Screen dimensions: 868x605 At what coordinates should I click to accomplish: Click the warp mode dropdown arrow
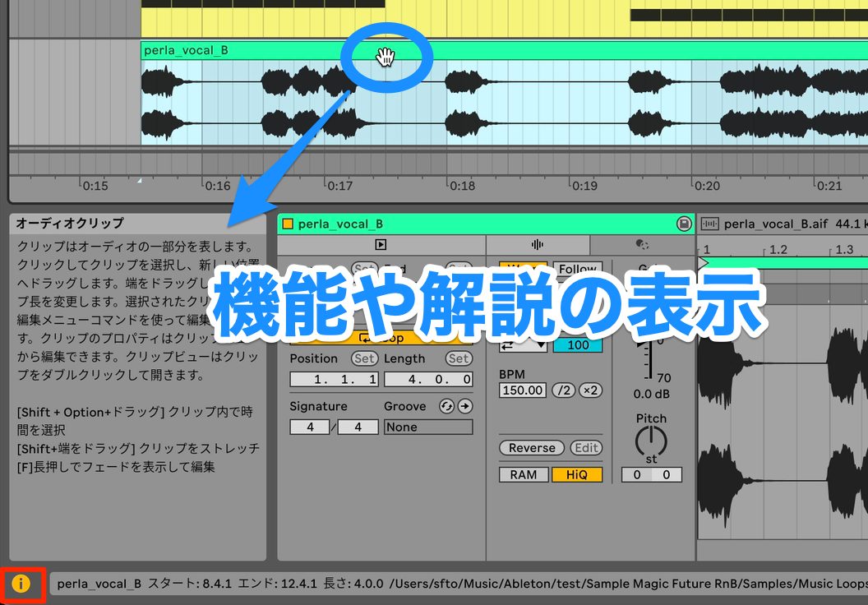pyautogui.click(x=540, y=346)
